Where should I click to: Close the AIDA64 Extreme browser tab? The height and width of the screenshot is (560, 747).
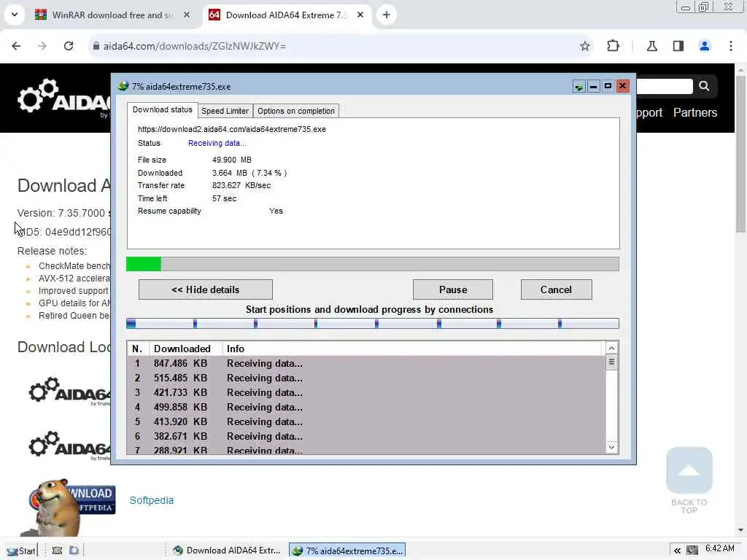click(360, 15)
